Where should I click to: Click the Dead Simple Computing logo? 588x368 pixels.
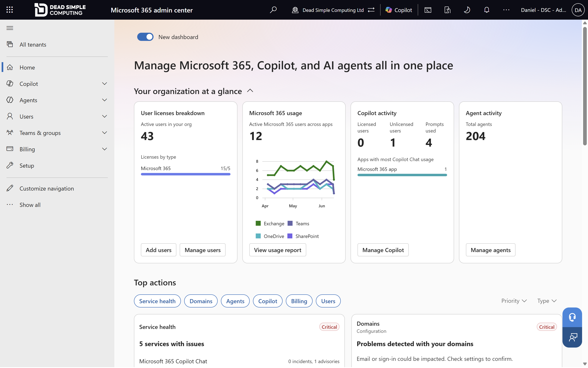(60, 10)
